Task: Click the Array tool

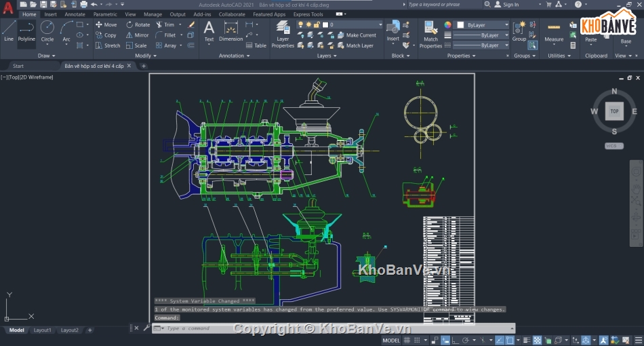Action: 166,45
